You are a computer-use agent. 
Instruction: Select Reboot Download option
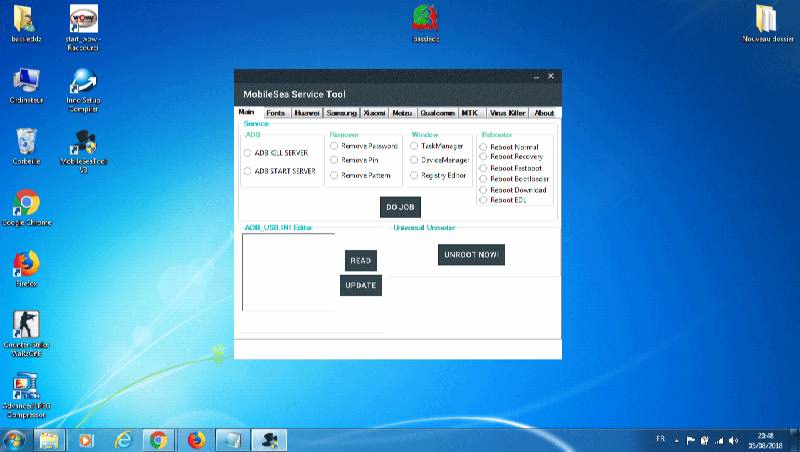(x=513, y=190)
